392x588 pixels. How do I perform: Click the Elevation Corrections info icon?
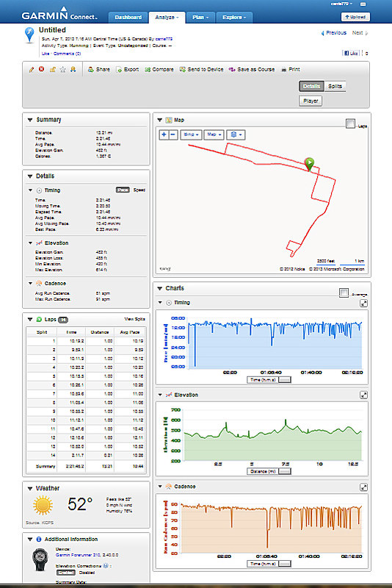[x=106, y=565]
